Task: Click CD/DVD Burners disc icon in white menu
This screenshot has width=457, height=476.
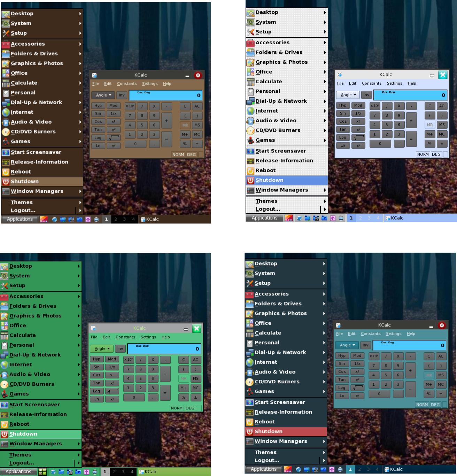Action: click(x=250, y=130)
